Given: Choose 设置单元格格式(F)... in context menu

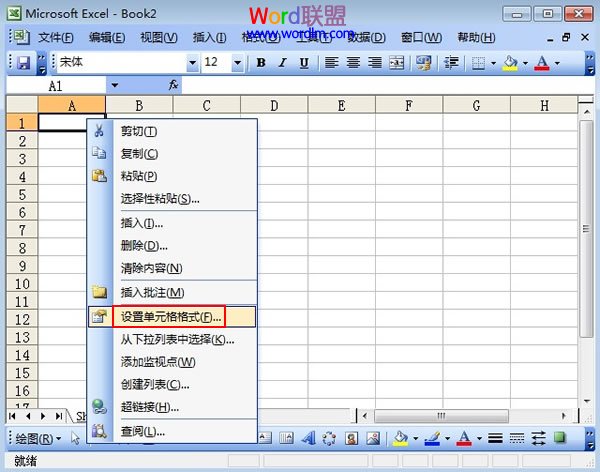Looking at the screenshot, I should 172,317.
